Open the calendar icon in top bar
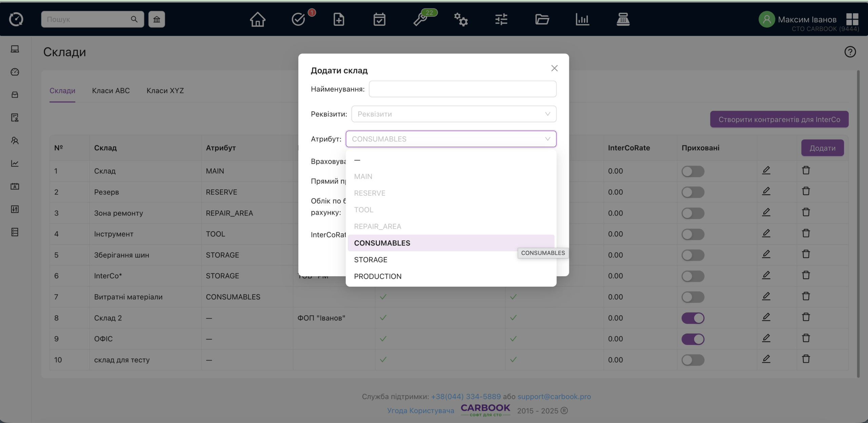Image resolution: width=868 pixels, height=423 pixels. [x=379, y=19]
